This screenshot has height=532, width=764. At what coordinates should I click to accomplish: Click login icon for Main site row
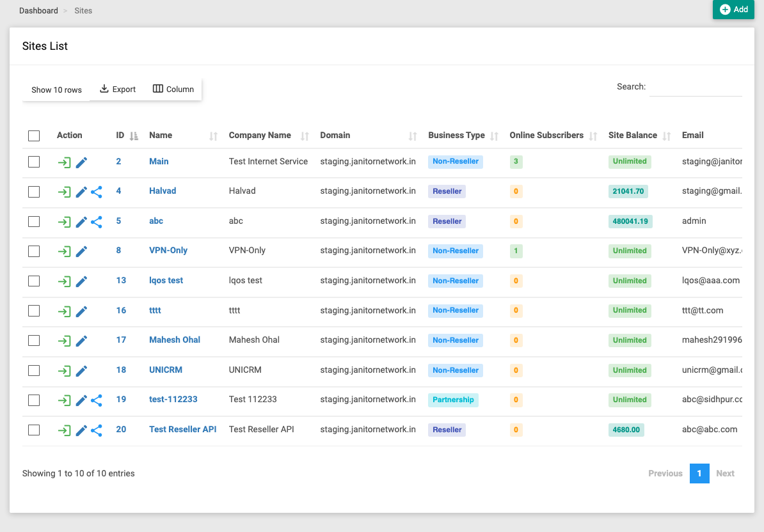click(65, 162)
